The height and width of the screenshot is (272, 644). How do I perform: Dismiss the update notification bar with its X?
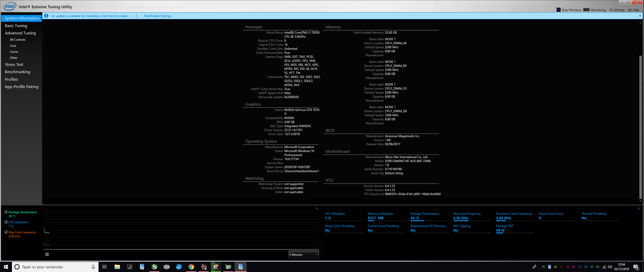pos(640,15)
